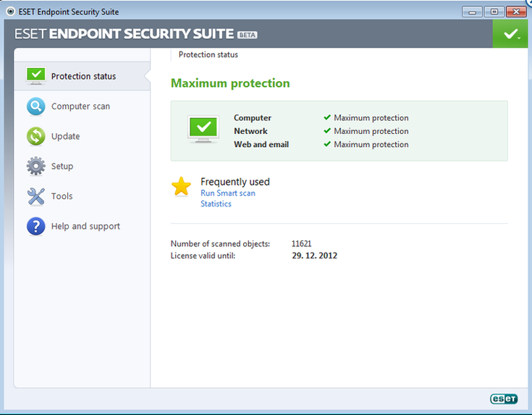532x415 pixels.
Task: Click the green checkmark beside Web and email
Action: [327, 144]
